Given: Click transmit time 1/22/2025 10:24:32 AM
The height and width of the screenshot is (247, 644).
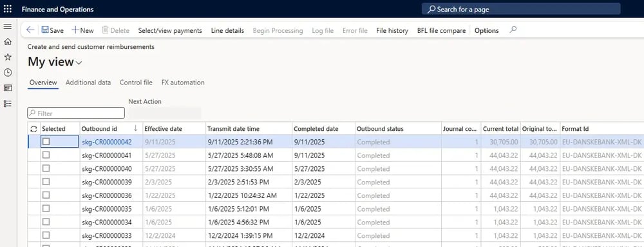Looking at the screenshot, I should tap(242, 195).
